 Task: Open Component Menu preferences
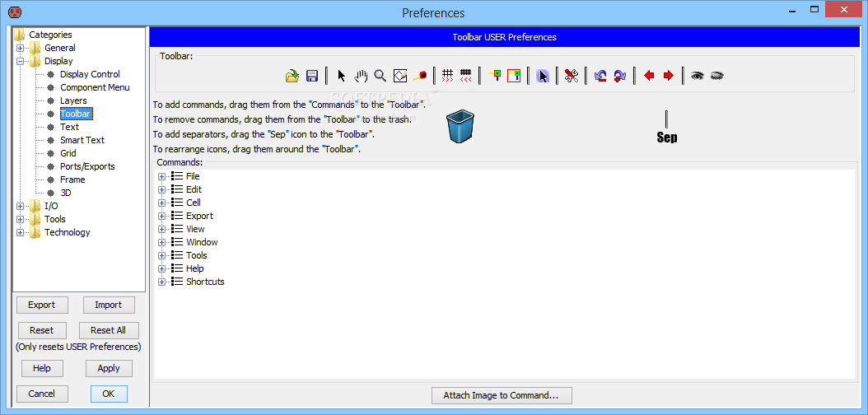coord(95,87)
